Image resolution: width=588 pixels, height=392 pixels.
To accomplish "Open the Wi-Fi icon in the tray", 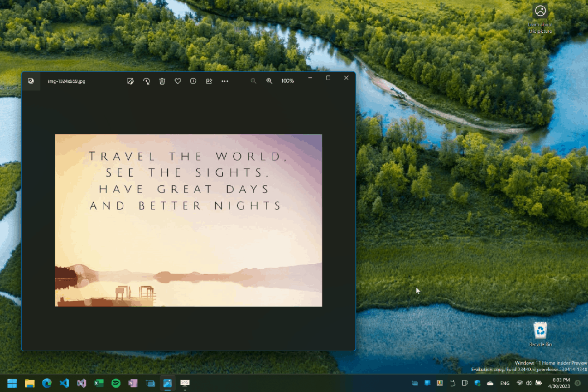I will tap(519, 382).
